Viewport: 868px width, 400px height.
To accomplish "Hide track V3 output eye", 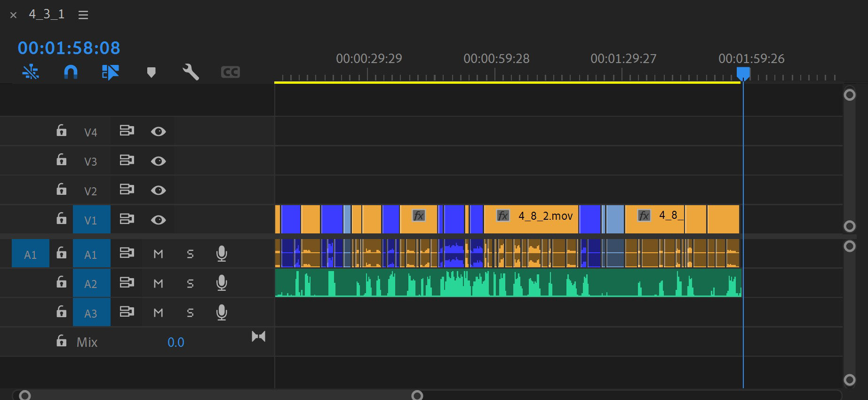I will pos(158,161).
